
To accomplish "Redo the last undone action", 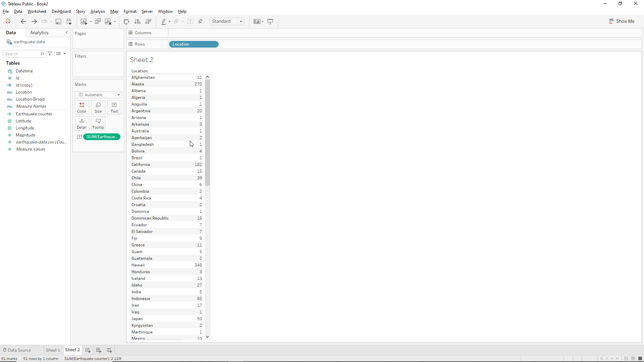I will (x=34, y=21).
